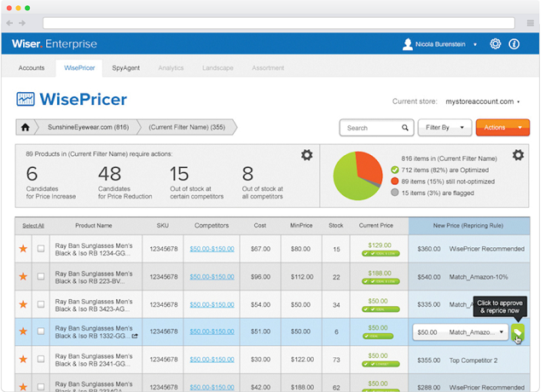Click gray flagged legend dot
This screenshot has width=546, height=392.
click(x=394, y=193)
